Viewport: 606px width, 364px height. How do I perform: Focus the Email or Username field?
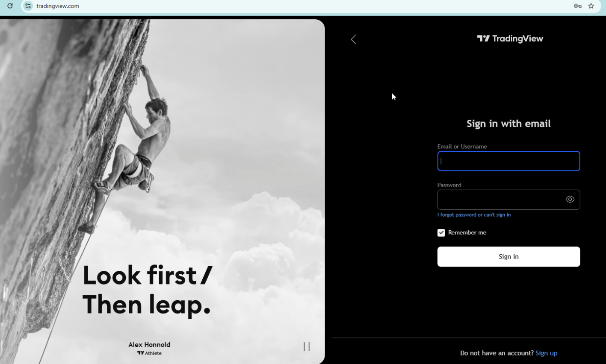(x=508, y=161)
